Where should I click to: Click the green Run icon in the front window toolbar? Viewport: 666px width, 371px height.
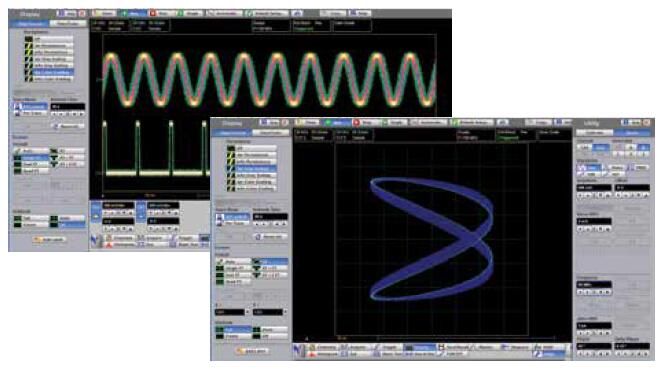coord(328,123)
